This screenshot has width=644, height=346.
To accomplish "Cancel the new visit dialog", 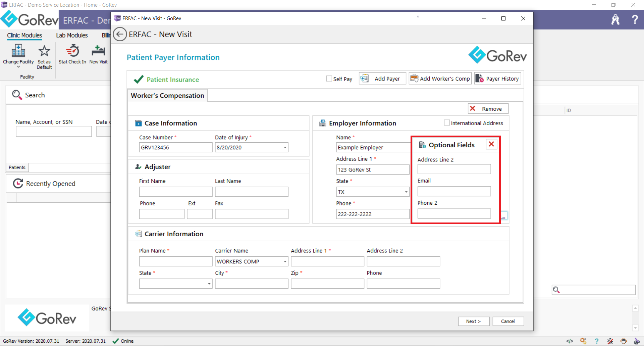I will [x=508, y=321].
